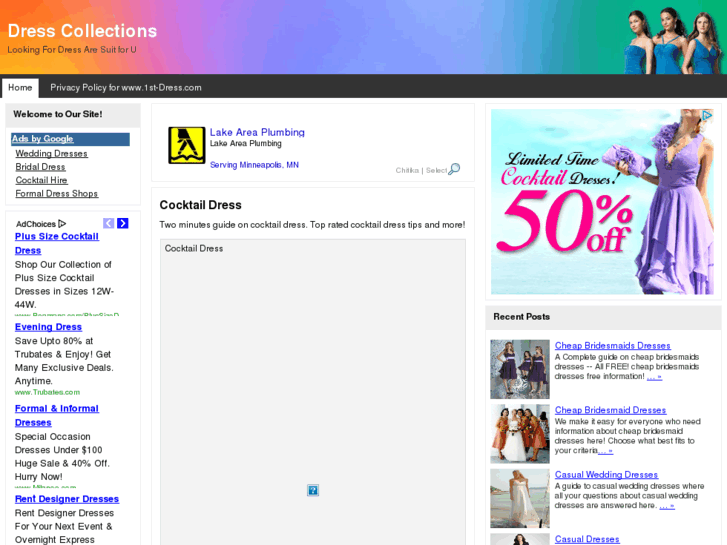Click the ad info icon on cocktail banner

pyautogui.click(x=707, y=115)
